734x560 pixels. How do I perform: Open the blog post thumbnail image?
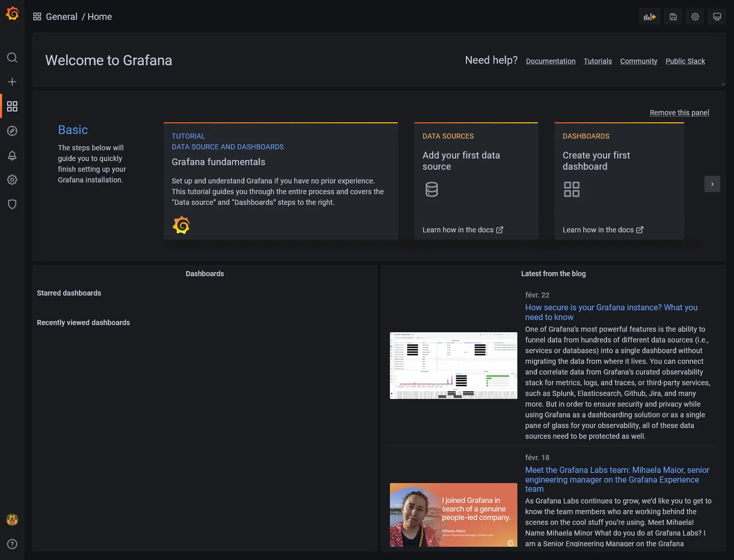pyautogui.click(x=453, y=365)
